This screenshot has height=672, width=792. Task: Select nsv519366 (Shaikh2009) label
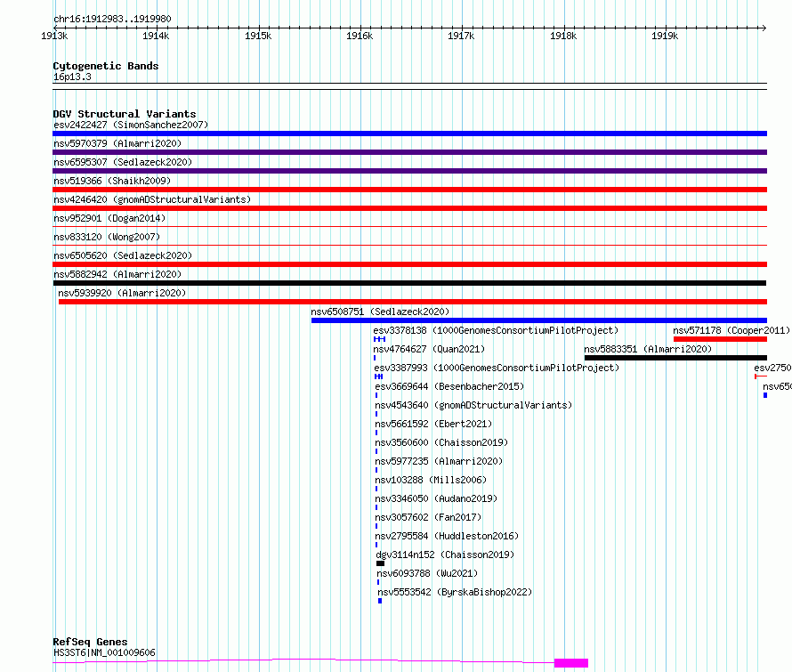[x=112, y=181]
